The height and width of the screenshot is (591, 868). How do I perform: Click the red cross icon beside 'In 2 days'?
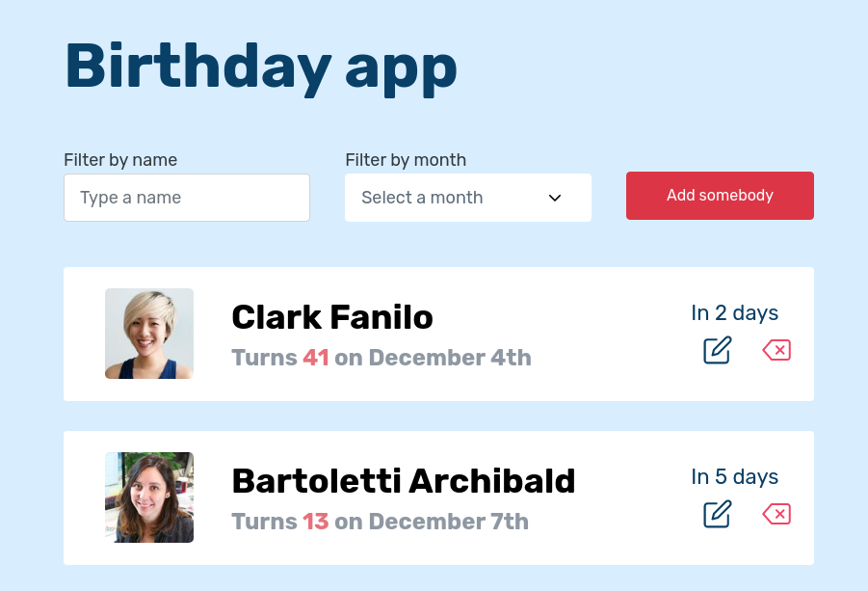pos(776,350)
